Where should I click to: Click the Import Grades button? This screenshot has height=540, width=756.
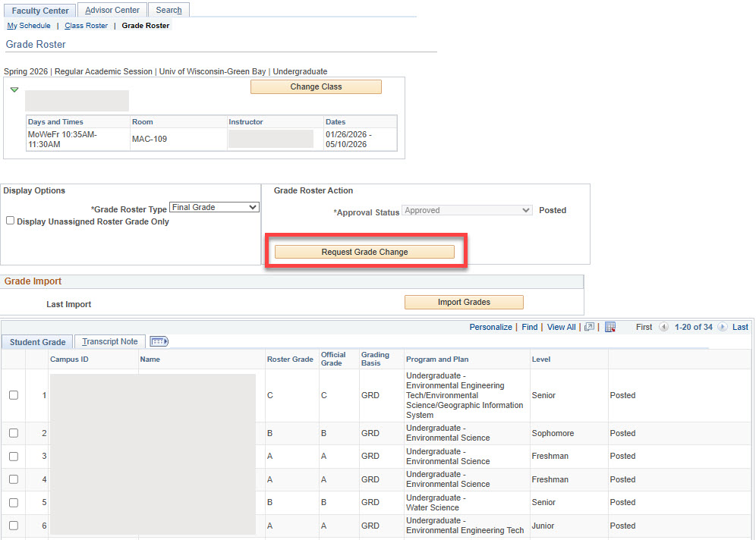[x=464, y=302]
